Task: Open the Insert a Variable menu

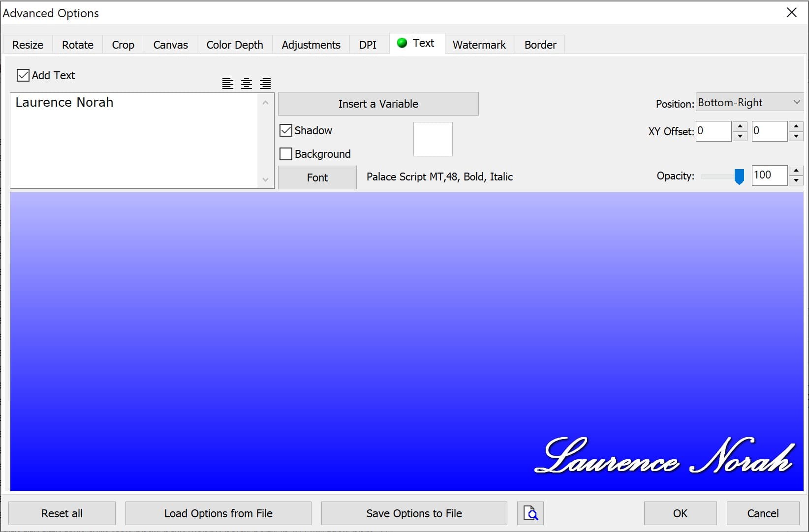Action: (x=378, y=104)
